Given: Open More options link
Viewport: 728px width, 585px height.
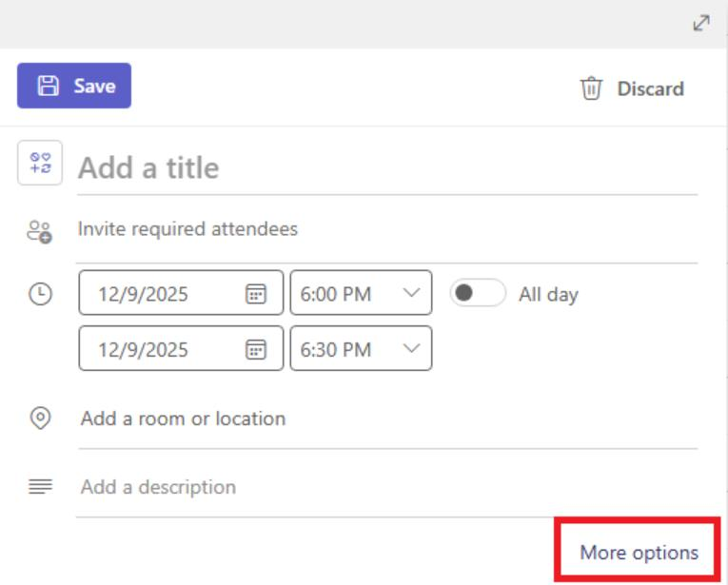Looking at the screenshot, I should pyautogui.click(x=639, y=553).
